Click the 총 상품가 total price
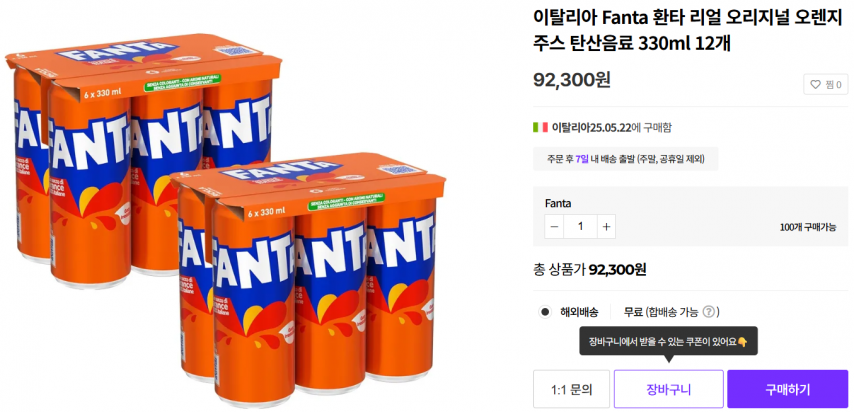 coord(590,269)
